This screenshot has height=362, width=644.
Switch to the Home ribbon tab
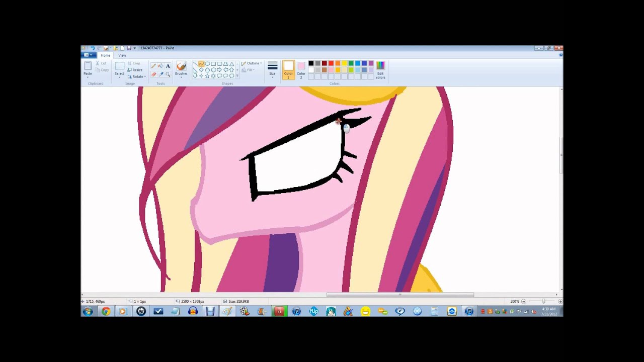pos(105,55)
